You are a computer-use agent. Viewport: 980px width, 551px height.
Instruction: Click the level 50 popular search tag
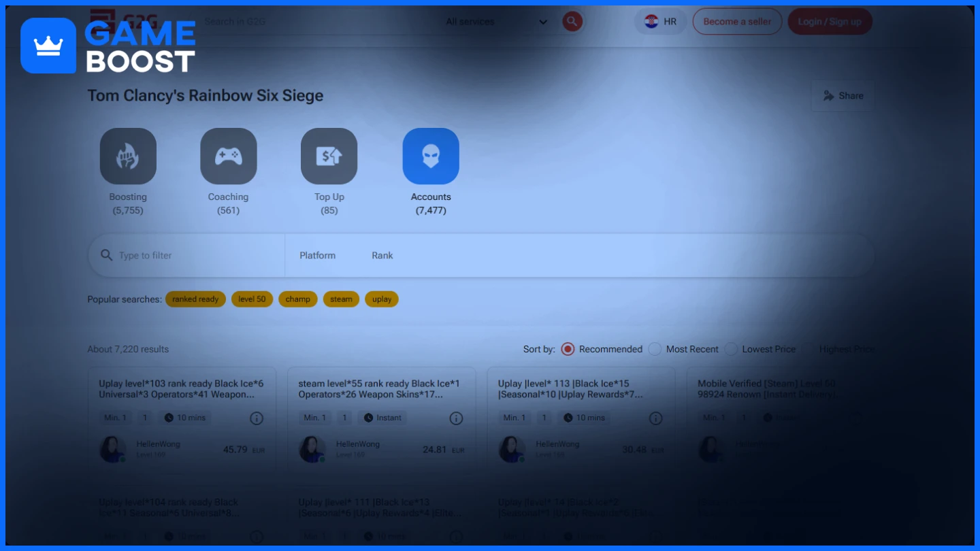(252, 299)
